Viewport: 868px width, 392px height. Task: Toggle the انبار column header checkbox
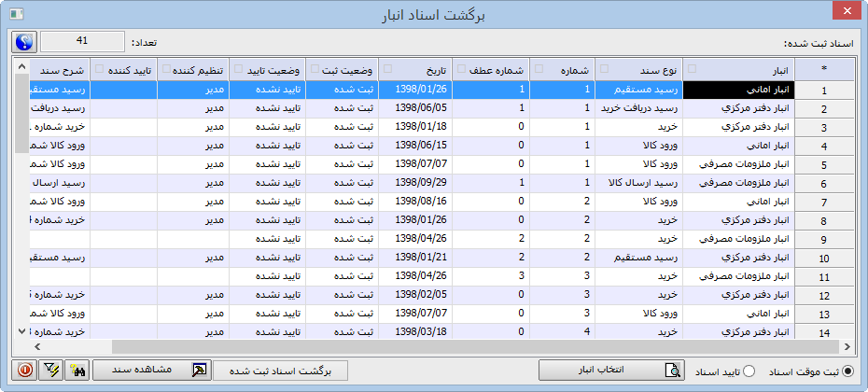(691, 69)
